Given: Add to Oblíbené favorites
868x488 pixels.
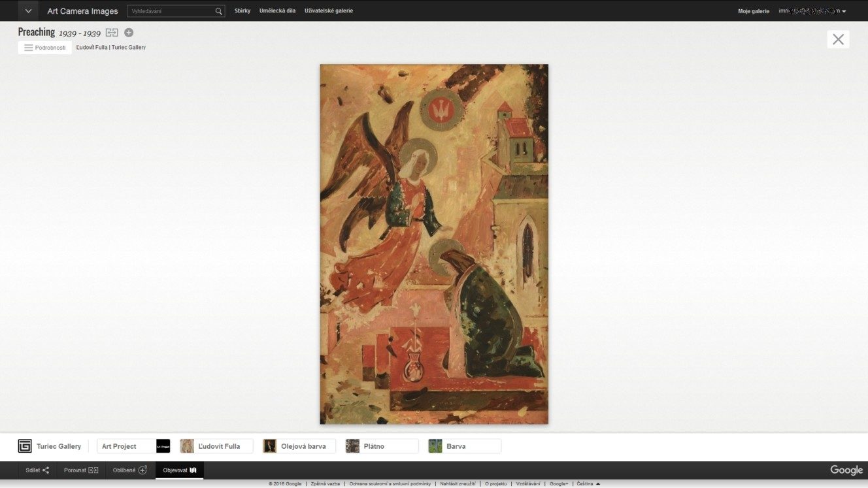Looking at the screenshot, I should pos(130,470).
